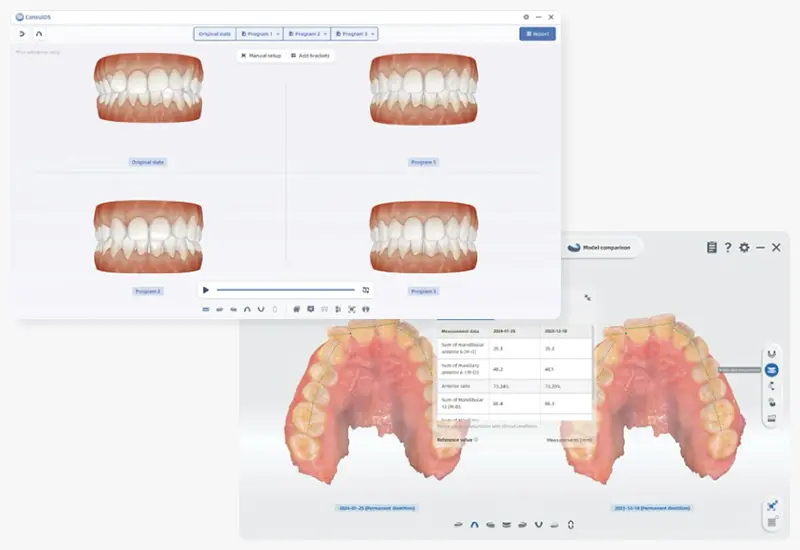Click the vertical arrows icon in back window toolbar
The image size is (800, 550).
(x=570, y=524)
